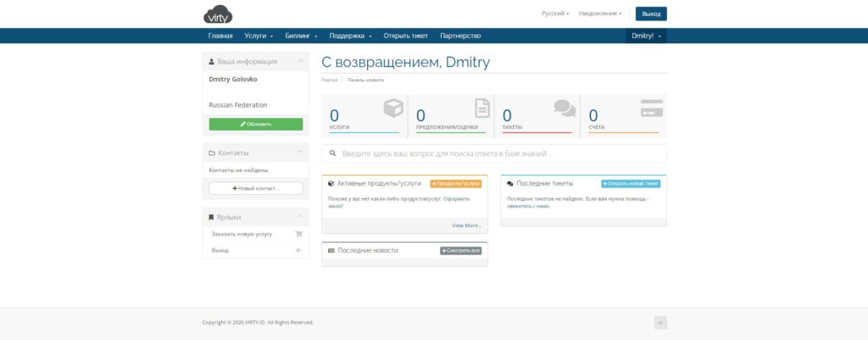
Task: Click the newspaper icon beside Последние новости
Action: click(331, 250)
